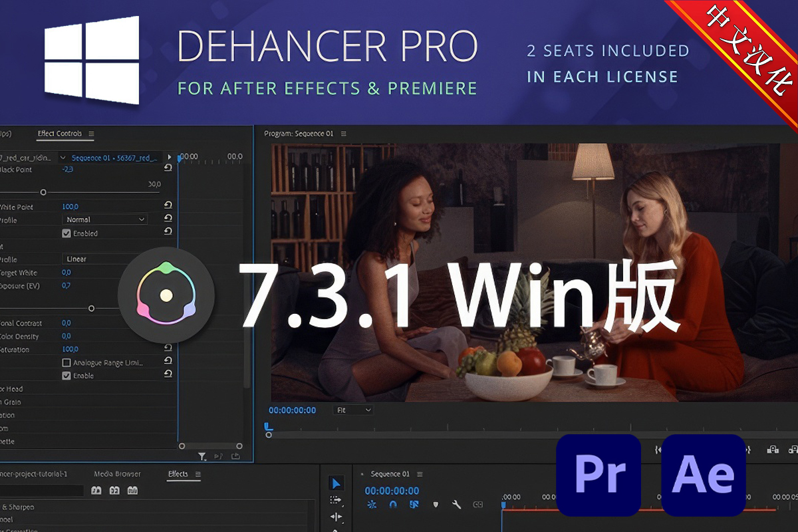Click the Color Density value 0,0
Viewport: 798px width, 532px height.
point(66,336)
